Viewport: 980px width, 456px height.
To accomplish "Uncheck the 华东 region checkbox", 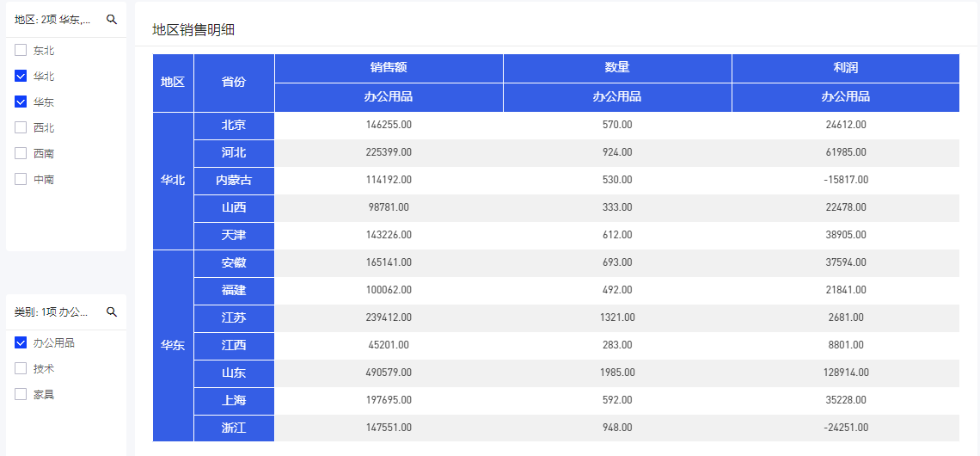I will [21, 102].
